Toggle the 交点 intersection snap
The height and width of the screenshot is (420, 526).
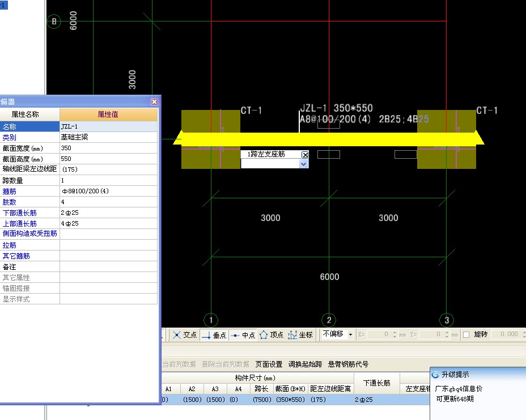point(185,335)
